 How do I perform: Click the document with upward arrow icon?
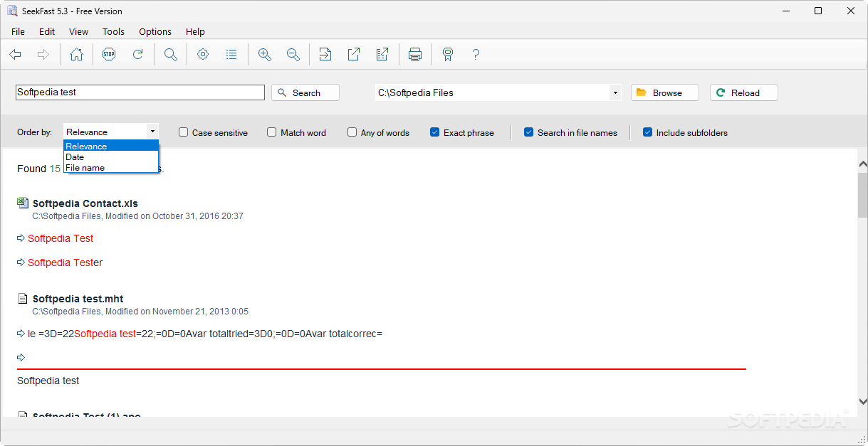point(382,55)
